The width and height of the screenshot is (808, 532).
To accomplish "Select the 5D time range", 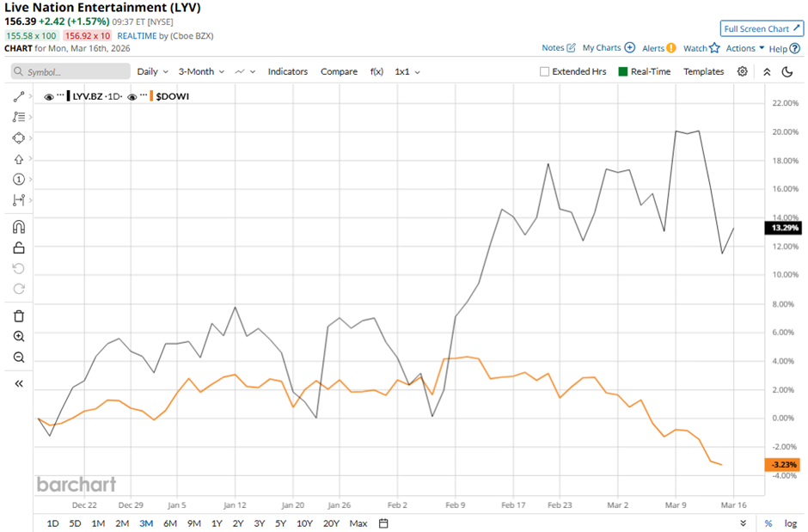I will pos(76,523).
